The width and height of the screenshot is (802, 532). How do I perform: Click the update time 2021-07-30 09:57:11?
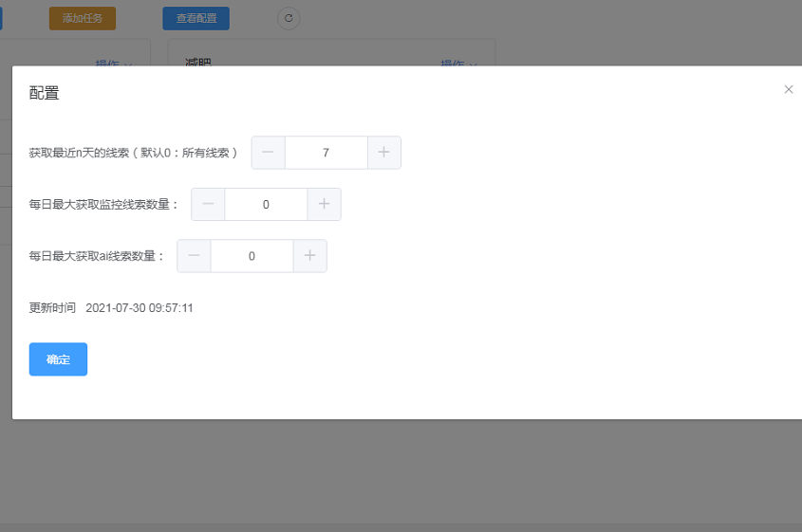pyautogui.click(x=140, y=307)
